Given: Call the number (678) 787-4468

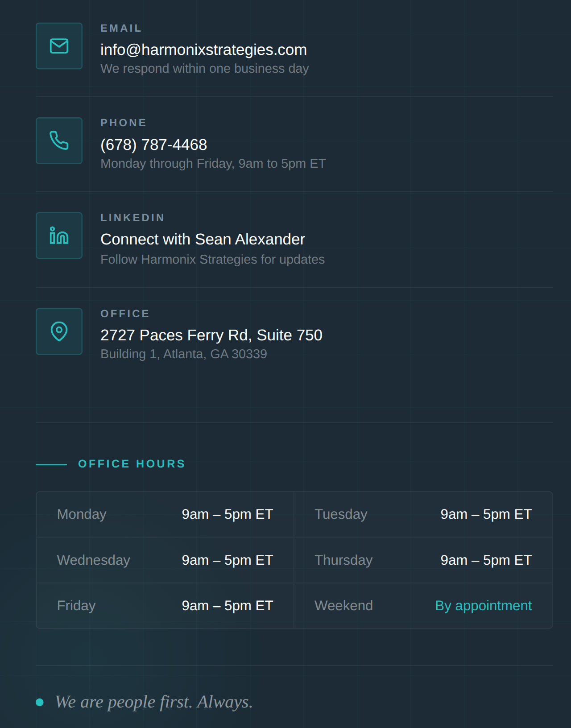Looking at the screenshot, I should 153,145.
